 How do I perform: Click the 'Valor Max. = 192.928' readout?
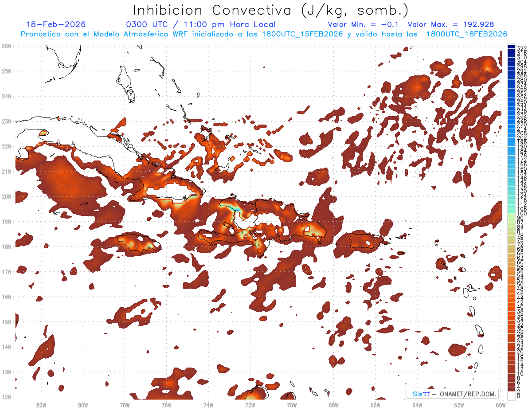(x=451, y=24)
